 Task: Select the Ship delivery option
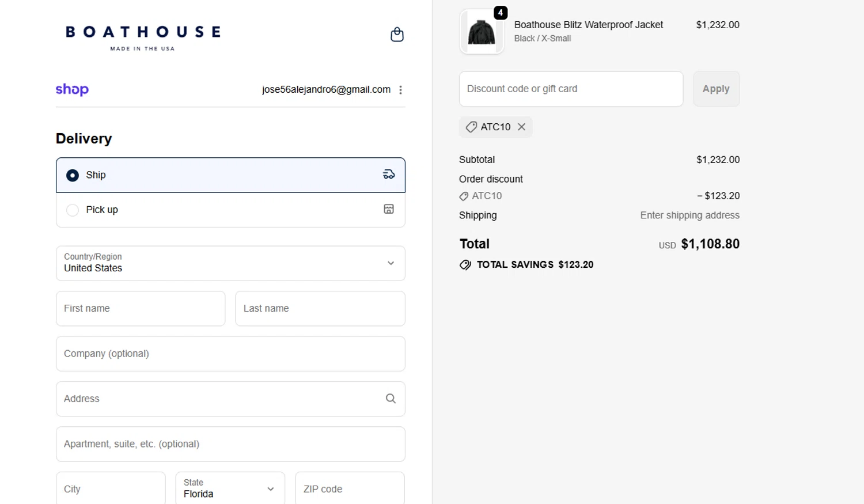click(73, 175)
